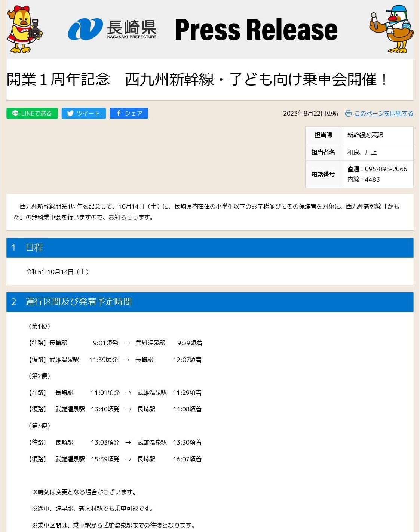This screenshot has height=532, width=420.
Task: Click the 12:07頃着 arrival time
Action: [x=187, y=360]
